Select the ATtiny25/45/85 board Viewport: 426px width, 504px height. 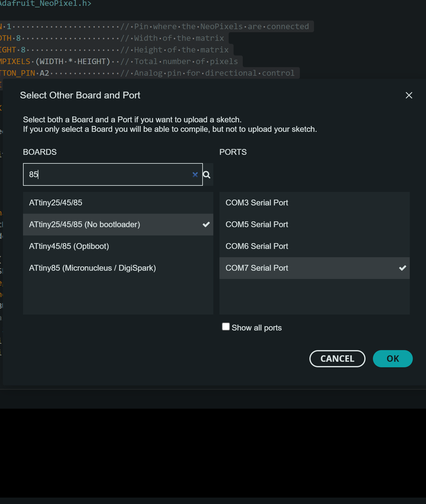click(x=118, y=203)
